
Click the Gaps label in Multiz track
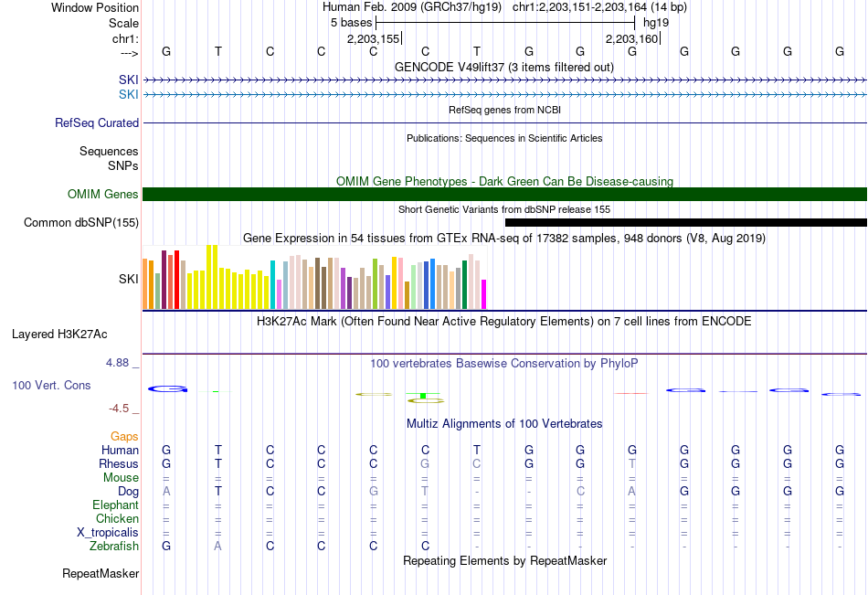tap(124, 437)
